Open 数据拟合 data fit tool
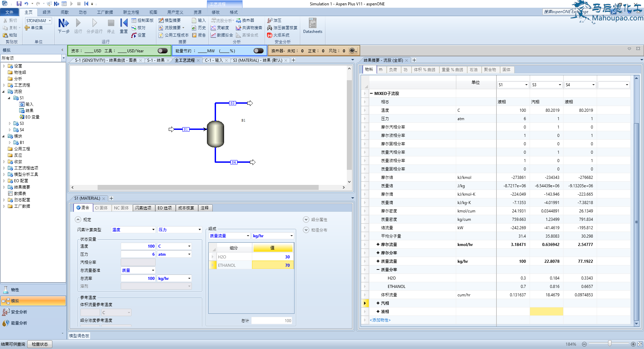The width and height of the screenshot is (644, 349). click(222, 35)
